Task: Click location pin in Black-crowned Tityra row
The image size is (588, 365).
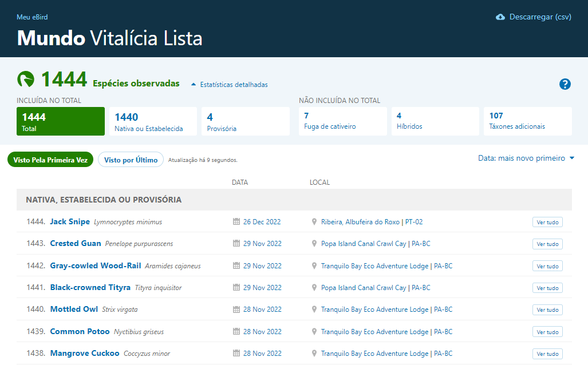Action: pyautogui.click(x=314, y=287)
